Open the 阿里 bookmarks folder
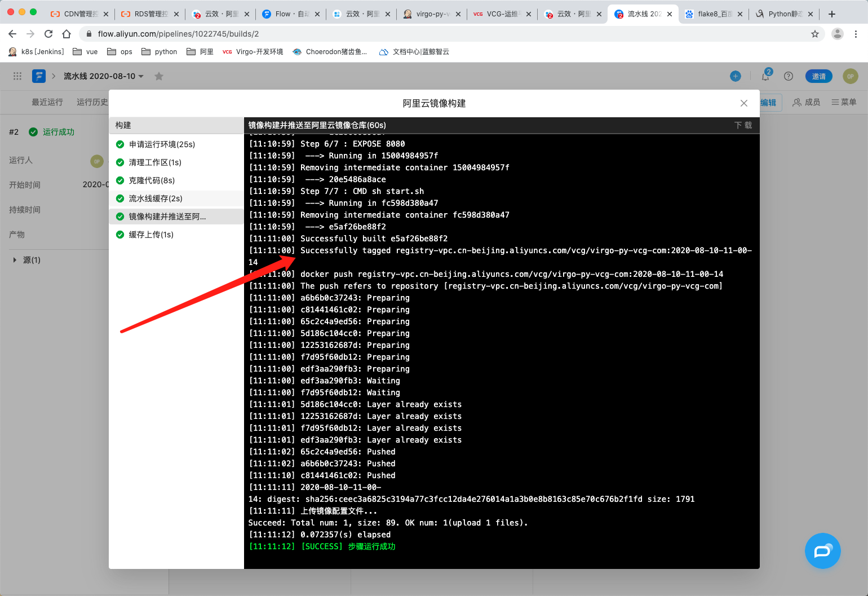Viewport: 868px width, 596px height. pyautogui.click(x=200, y=52)
